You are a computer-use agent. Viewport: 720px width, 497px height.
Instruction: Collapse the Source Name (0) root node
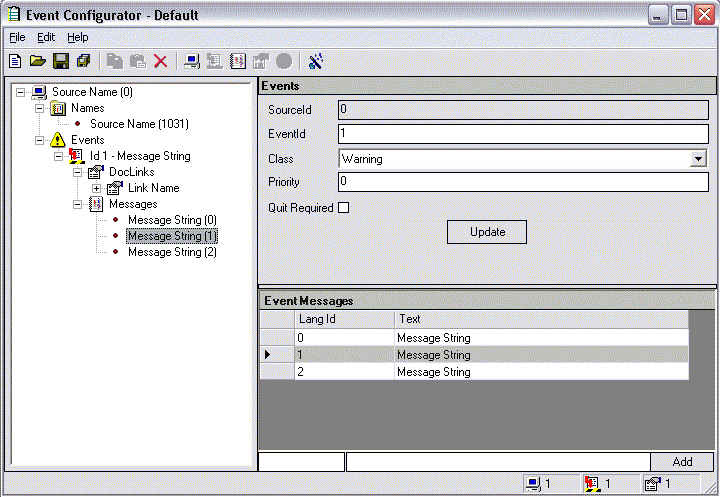(20, 92)
